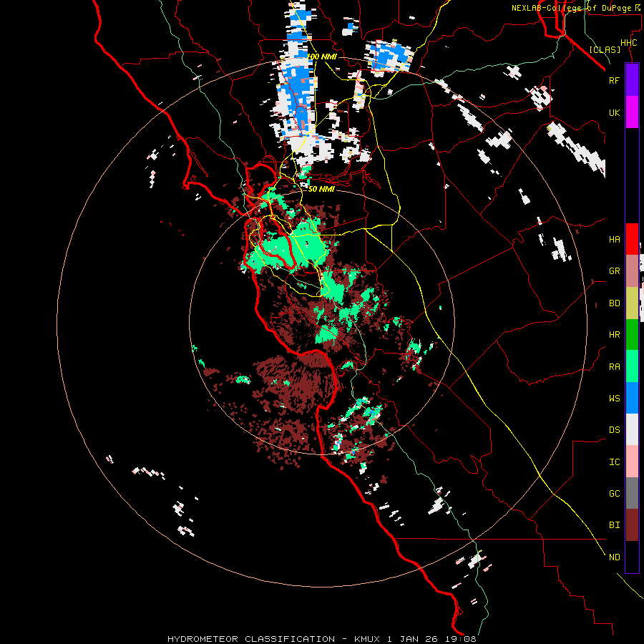
Task: Select the white DS legend swatch
Action: point(632,429)
